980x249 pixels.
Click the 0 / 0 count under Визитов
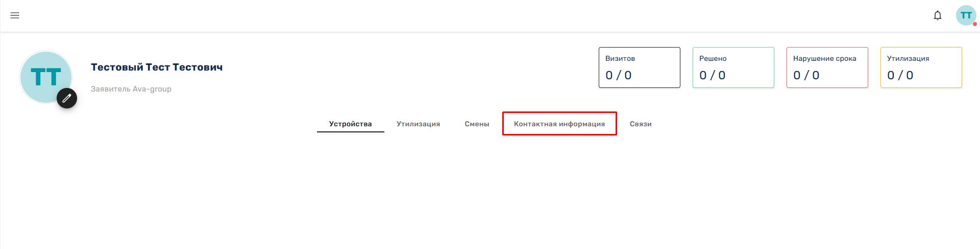(619, 75)
